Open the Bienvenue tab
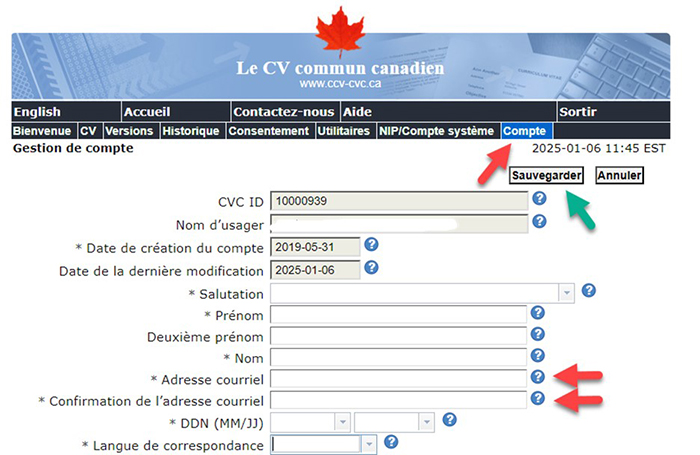The width and height of the screenshot is (700, 455). point(44,131)
